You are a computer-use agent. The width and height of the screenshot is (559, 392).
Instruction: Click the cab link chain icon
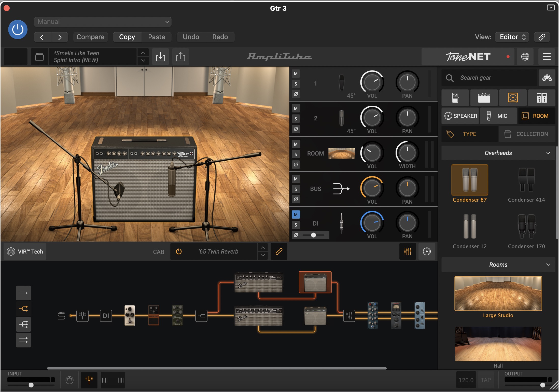coord(279,251)
